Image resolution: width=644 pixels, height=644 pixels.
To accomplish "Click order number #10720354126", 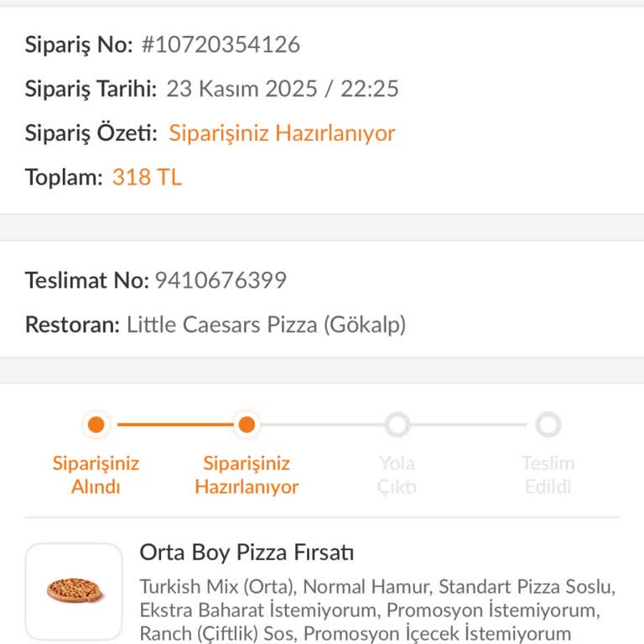I will [220, 44].
